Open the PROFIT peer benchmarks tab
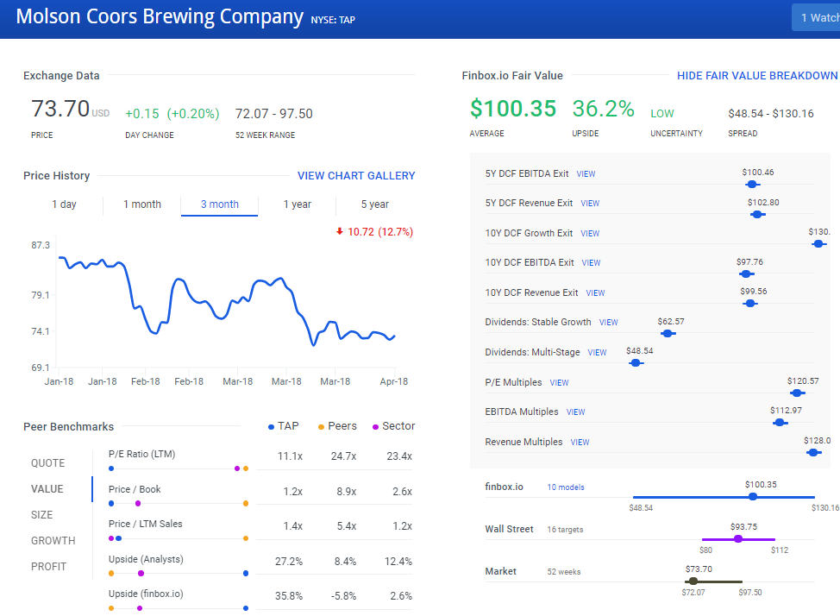Screen dimensions: 840x616 coord(49,567)
